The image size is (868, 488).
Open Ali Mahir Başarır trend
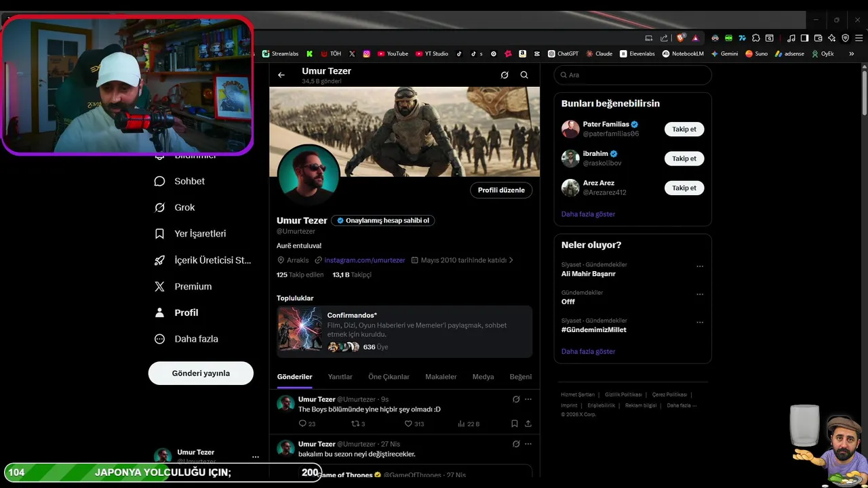click(x=589, y=274)
